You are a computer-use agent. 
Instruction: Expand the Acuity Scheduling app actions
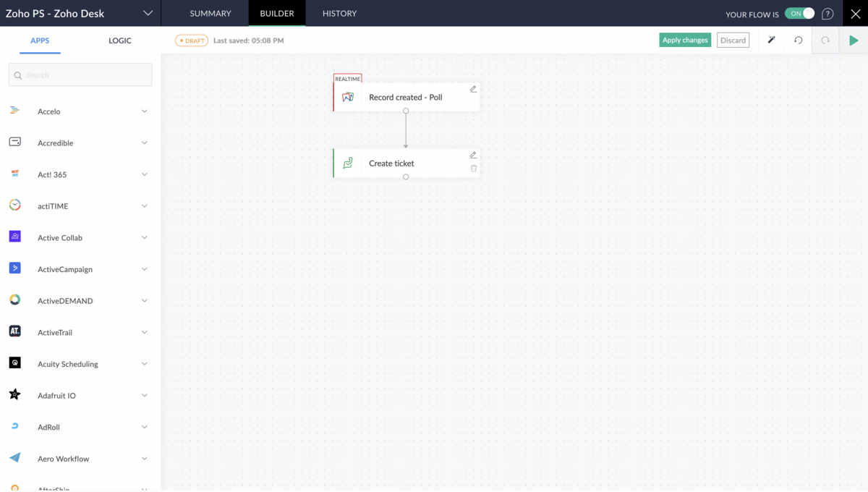point(145,364)
